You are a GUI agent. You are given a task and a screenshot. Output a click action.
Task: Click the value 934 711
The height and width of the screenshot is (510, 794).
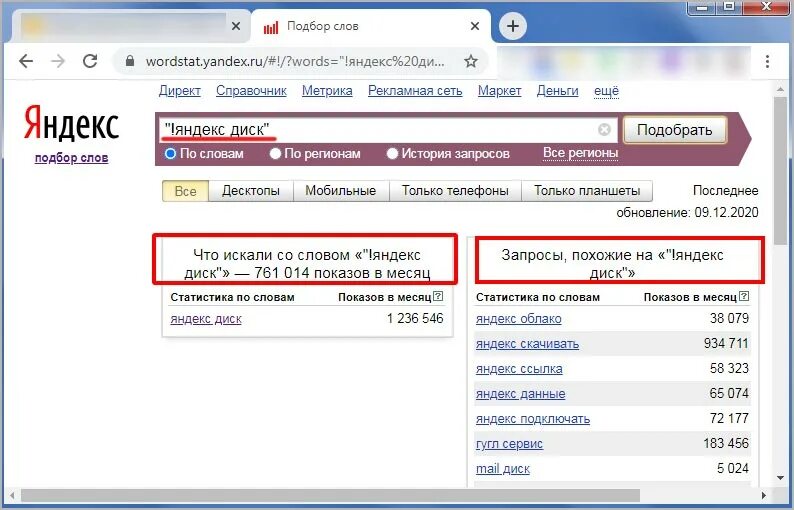[726, 343]
